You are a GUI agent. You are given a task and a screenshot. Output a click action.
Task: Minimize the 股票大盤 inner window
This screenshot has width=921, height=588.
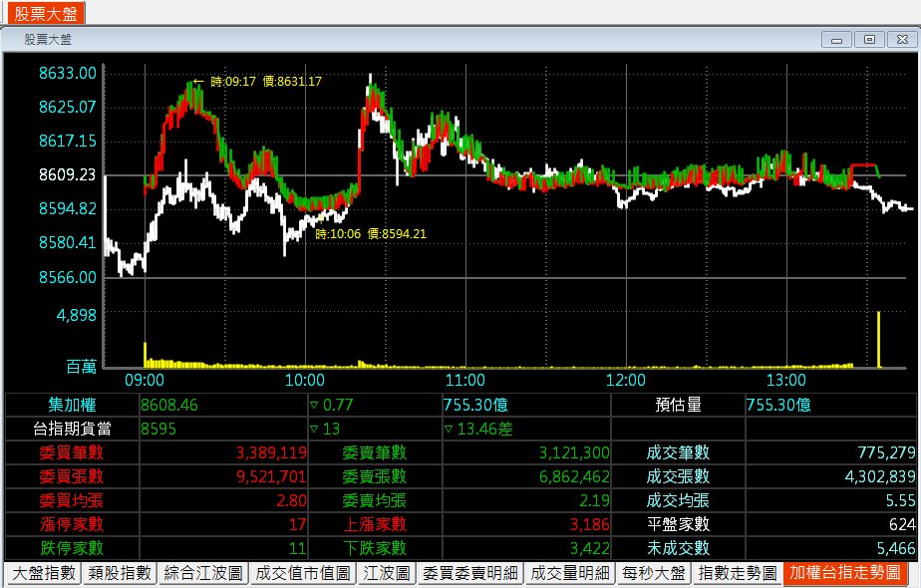pos(837,39)
